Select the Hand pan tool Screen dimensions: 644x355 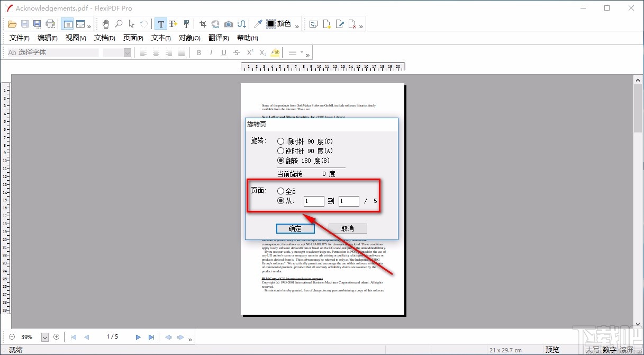pos(106,24)
